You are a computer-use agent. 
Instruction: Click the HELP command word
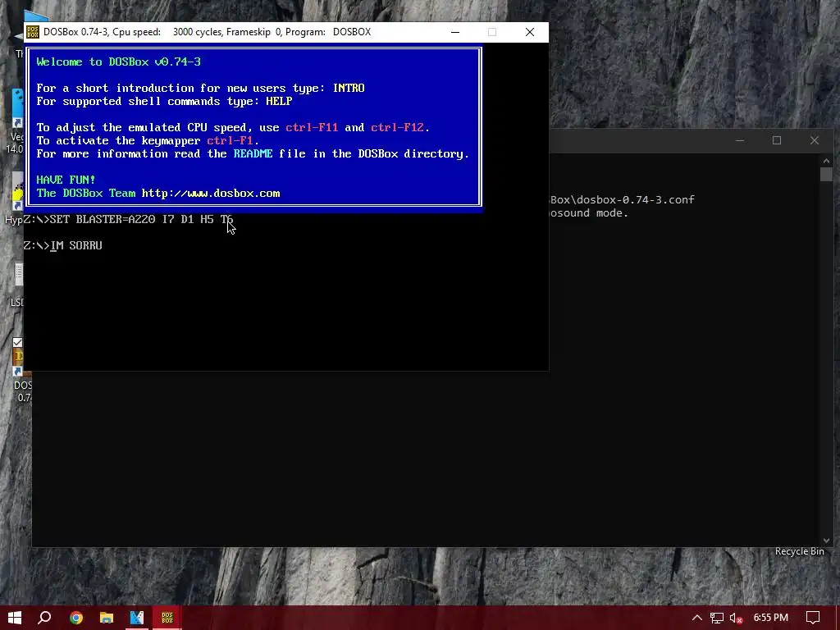(279, 101)
